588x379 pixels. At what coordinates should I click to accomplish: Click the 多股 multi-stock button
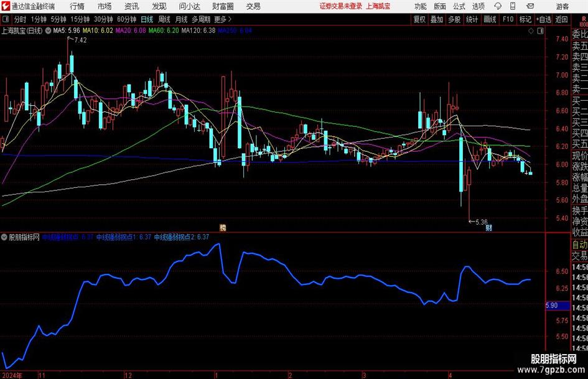(x=454, y=19)
